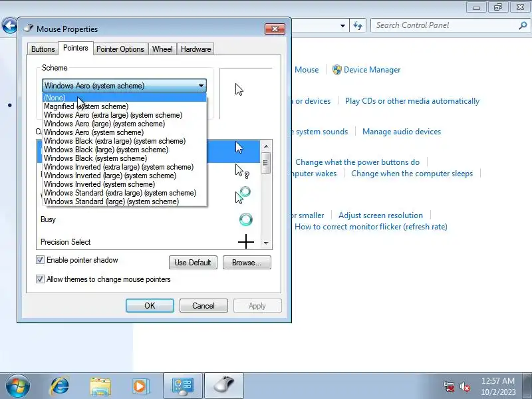Toggle Allow themes to change mouse pointers

(x=40, y=279)
